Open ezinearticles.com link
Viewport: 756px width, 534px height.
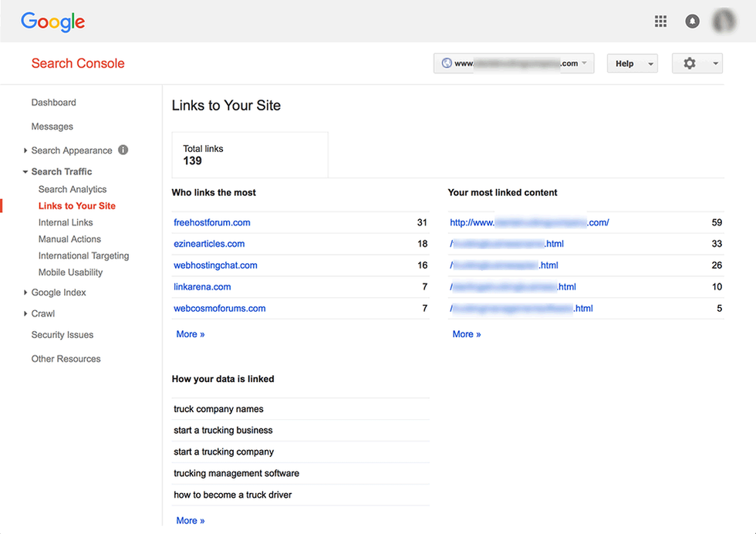209,244
